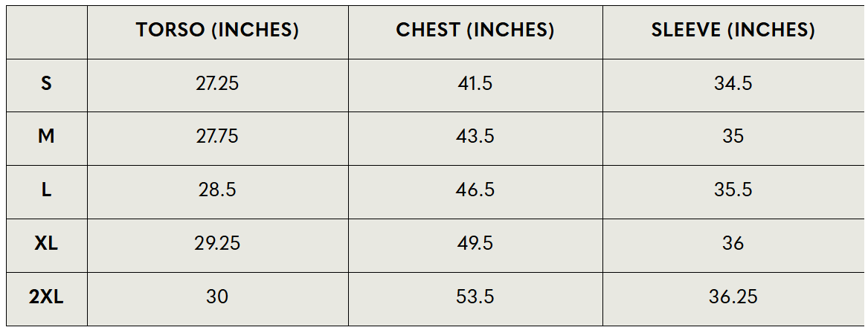Click the large torso value 28.5
This screenshot has width=868, height=333.
pos(217,190)
